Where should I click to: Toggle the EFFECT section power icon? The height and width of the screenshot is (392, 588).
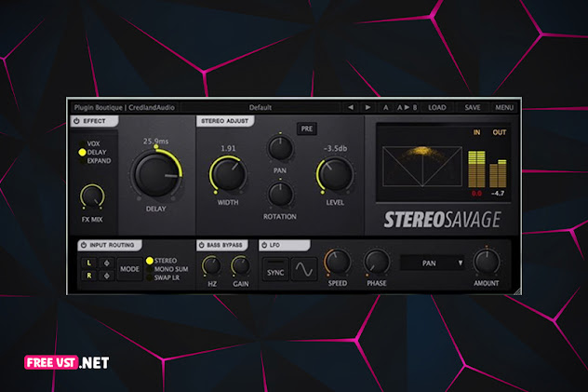(x=77, y=121)
